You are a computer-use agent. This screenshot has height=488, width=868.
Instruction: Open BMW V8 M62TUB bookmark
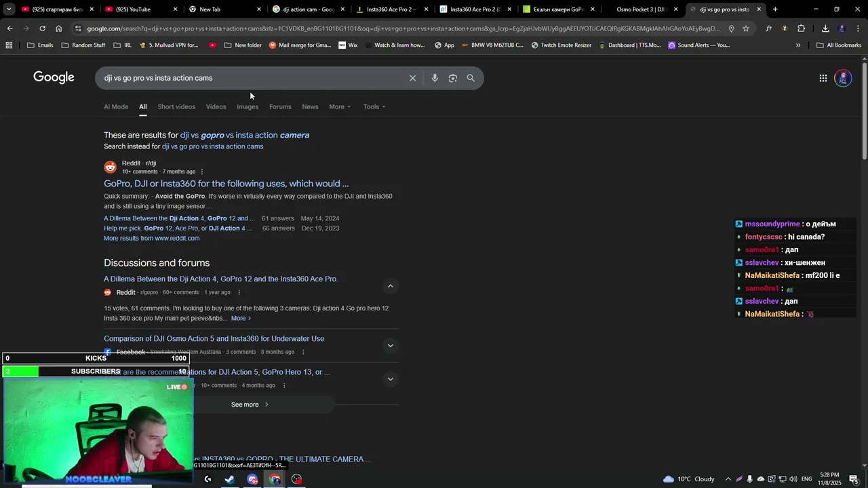[492, 45]
